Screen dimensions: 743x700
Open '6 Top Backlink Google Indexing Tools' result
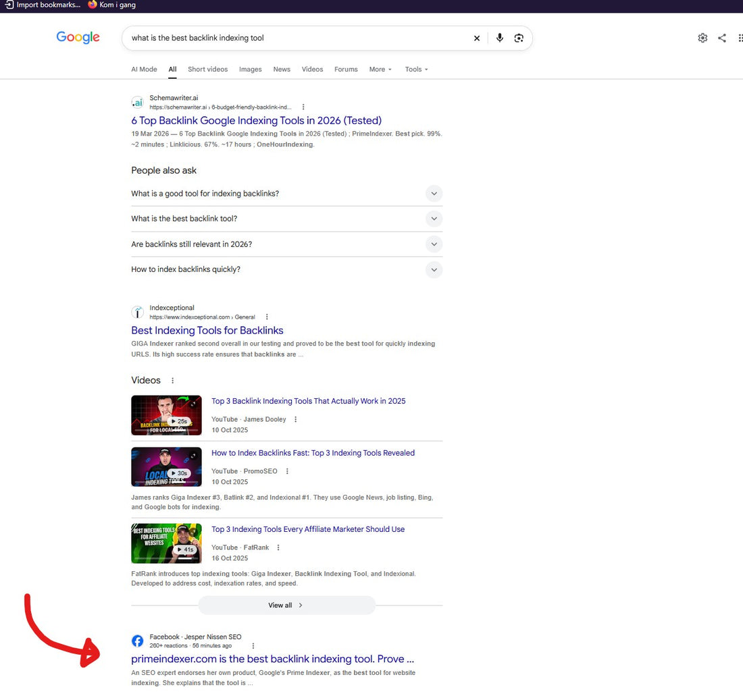point(257,121)
